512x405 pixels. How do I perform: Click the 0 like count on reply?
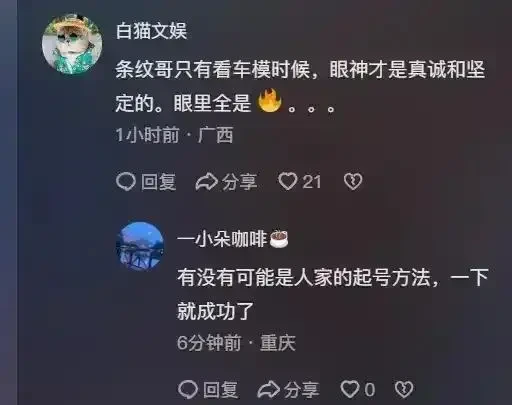(x=370, y=389)
